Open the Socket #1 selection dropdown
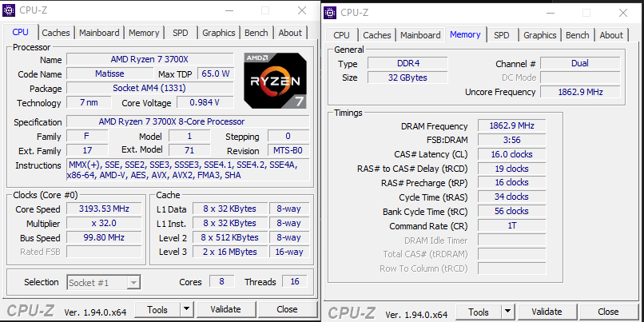Viewport: 644px width, 322px height. pos(104,283)
